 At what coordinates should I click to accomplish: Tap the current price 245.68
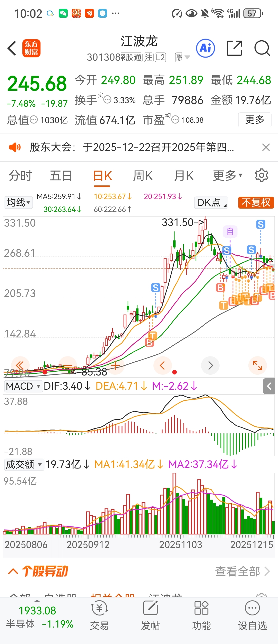[x=37, y=84]
